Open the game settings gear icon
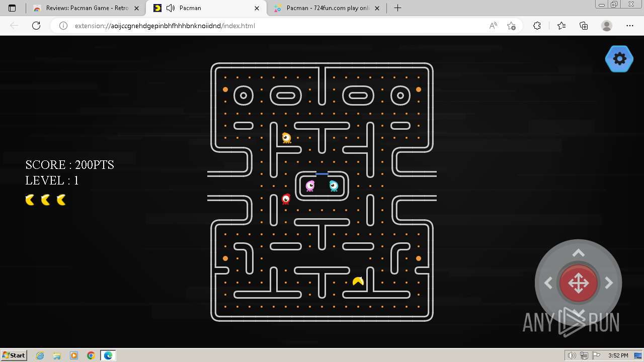644x362 pixels. coord(619,59)
